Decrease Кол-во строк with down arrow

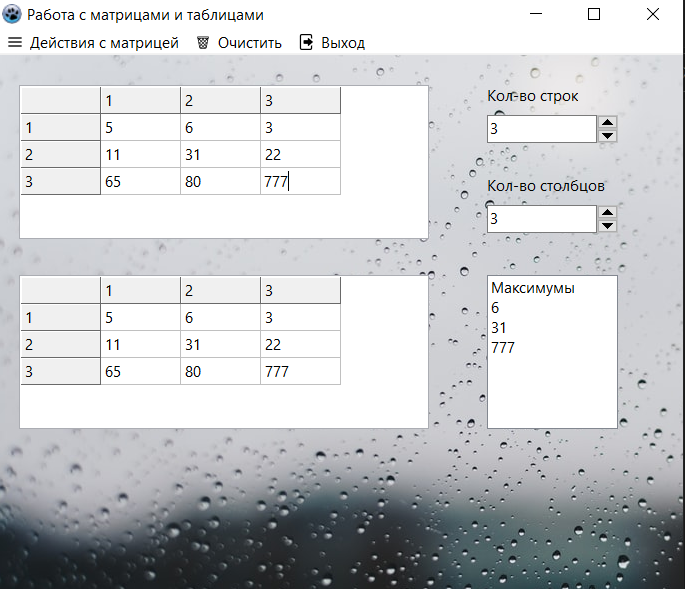[607, 136]
